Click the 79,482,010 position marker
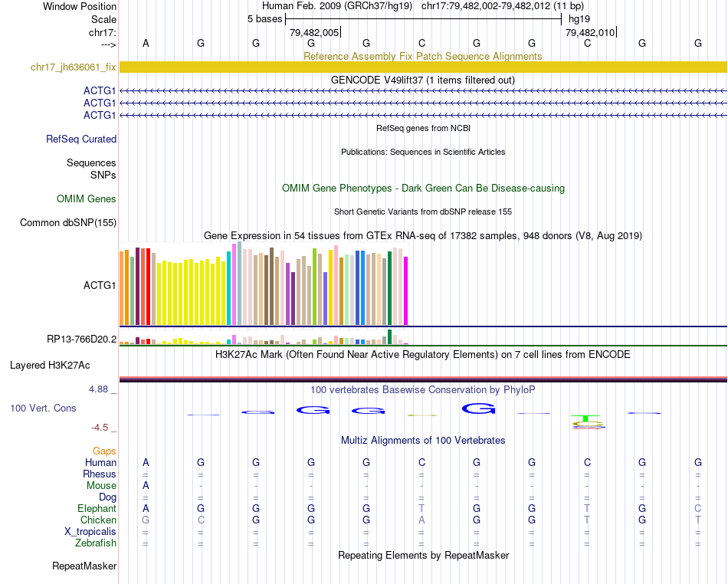Image resolution: width=728 pixels, height=584 pixels. coord(591,32)
